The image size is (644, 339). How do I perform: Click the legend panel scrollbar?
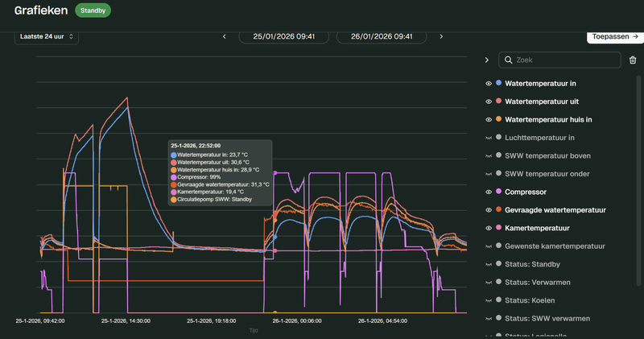tap(638, 180)
